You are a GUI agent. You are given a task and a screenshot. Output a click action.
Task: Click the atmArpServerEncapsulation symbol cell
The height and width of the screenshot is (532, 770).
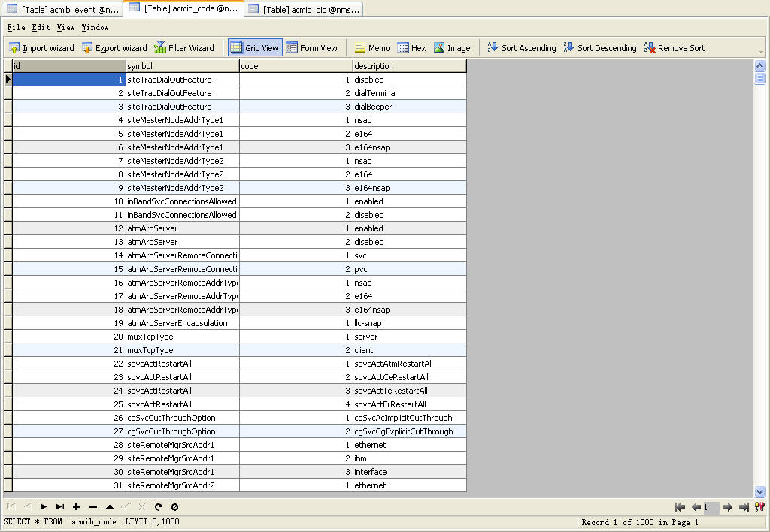[183, 323]
